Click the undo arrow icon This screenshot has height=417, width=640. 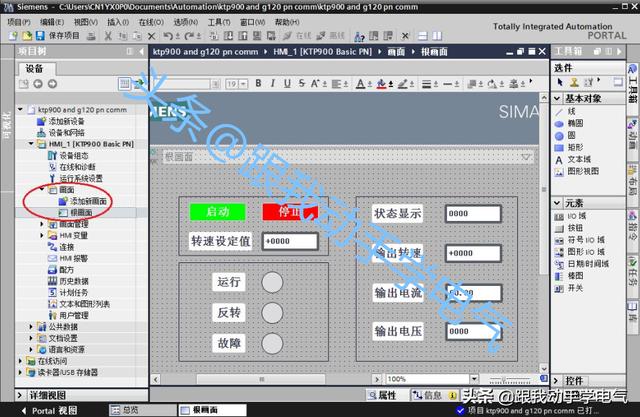pos(167,36)
